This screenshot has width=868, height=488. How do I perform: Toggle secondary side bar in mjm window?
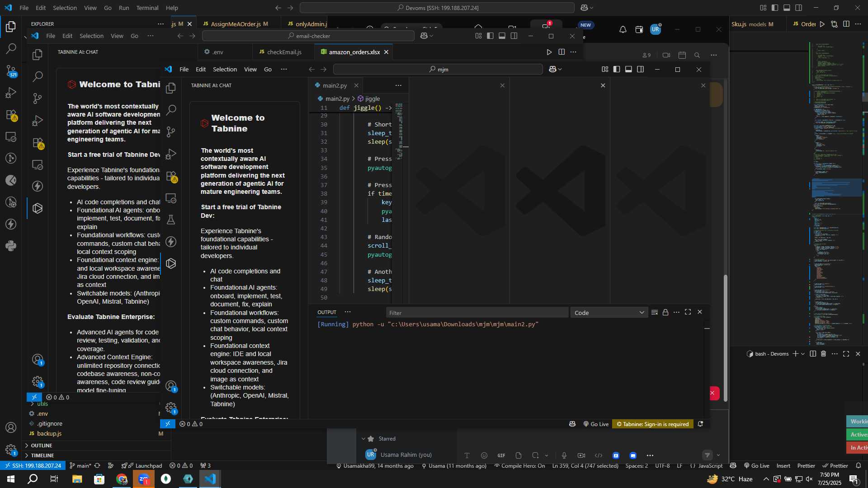tap(641, 69)
